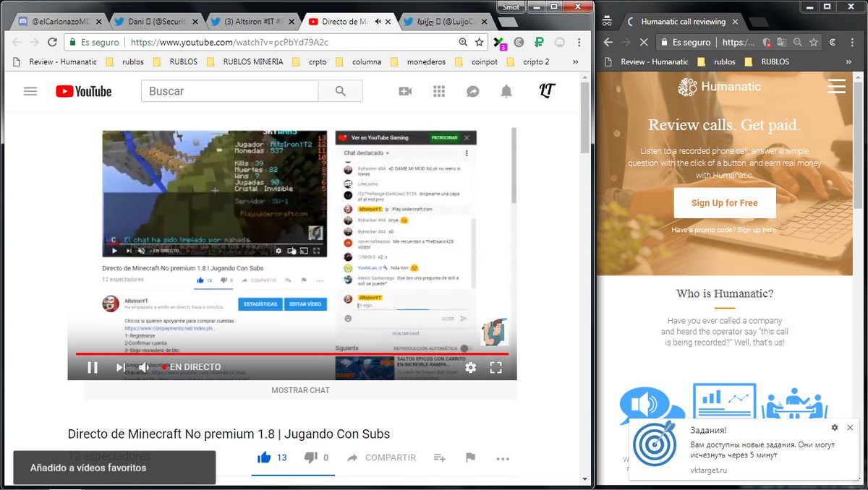The height and width of the screenshot is (490, 868).
Task: Click the red video progress bar
Action: [x=289, y=353]
